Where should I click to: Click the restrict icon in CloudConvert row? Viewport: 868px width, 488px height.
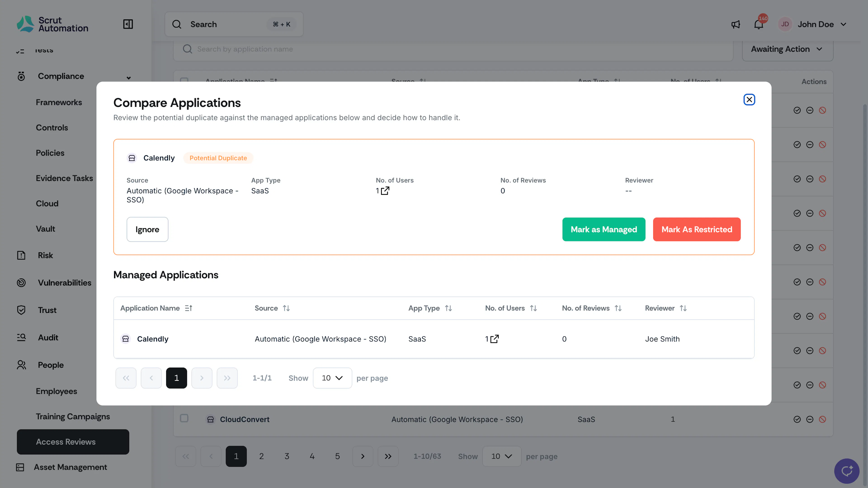pyautogui.click(x=823, y=419)
